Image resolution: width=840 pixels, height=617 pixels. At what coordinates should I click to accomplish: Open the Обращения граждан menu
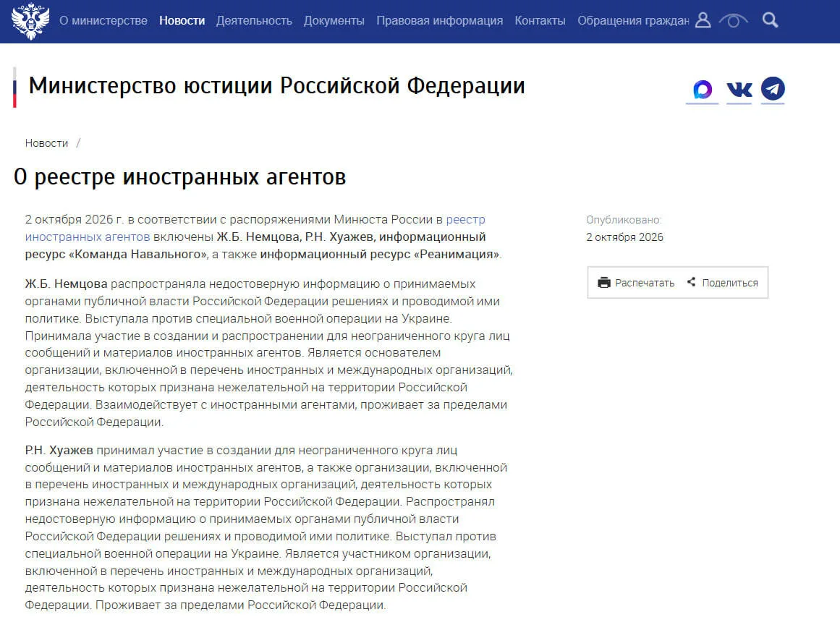(633, 21)
